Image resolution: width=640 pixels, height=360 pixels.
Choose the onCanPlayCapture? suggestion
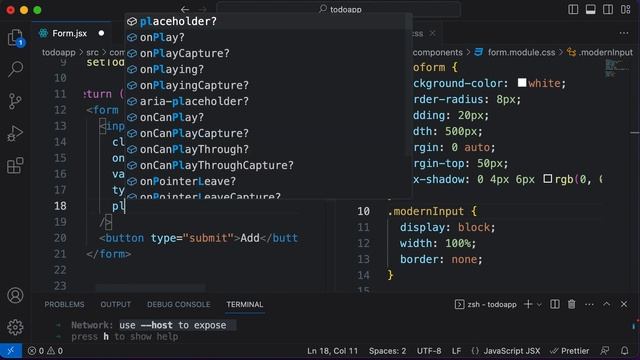tap(267, 133)
